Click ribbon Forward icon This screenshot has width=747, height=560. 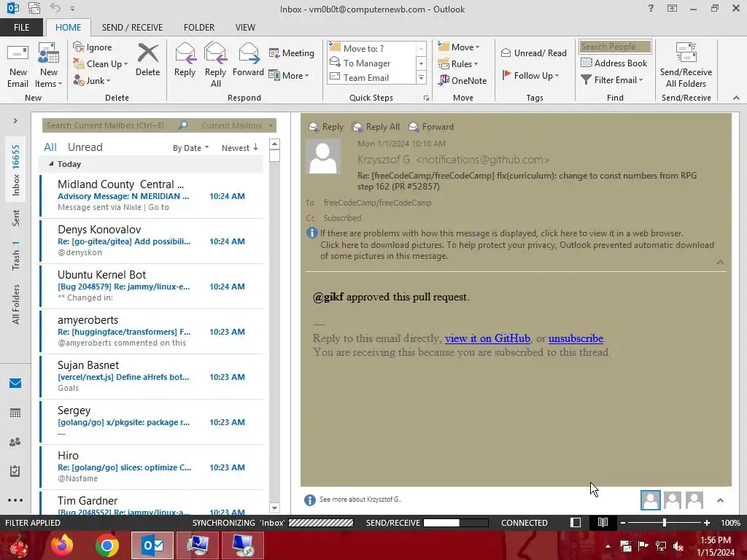click(x=248, y=61)
